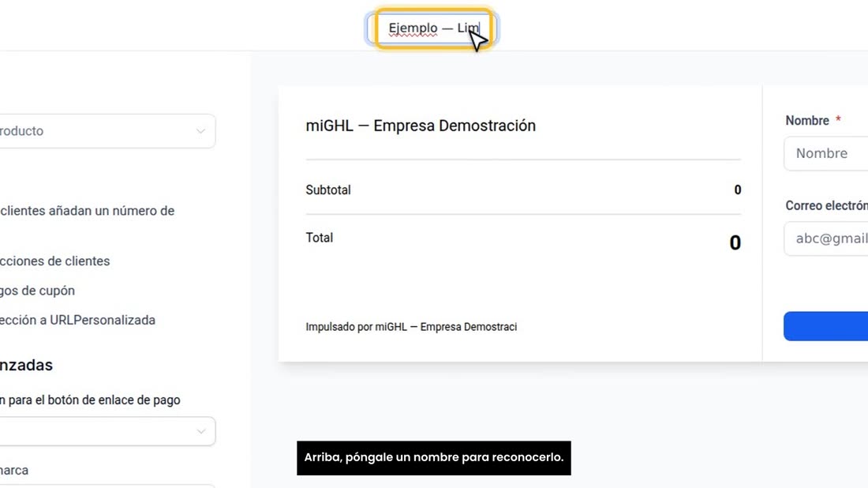Click the Total amount value 0
This screenshot has width=868, height=488.
coord(735,242)
